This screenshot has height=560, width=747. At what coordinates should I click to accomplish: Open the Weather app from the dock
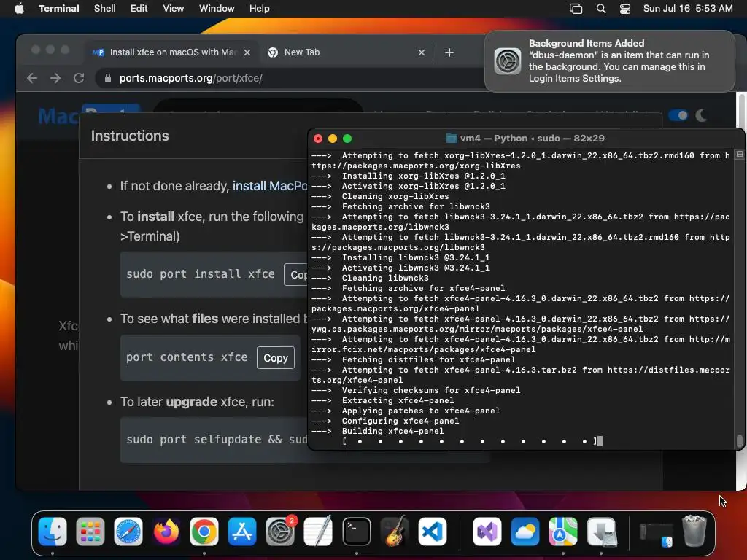[525, 532]
